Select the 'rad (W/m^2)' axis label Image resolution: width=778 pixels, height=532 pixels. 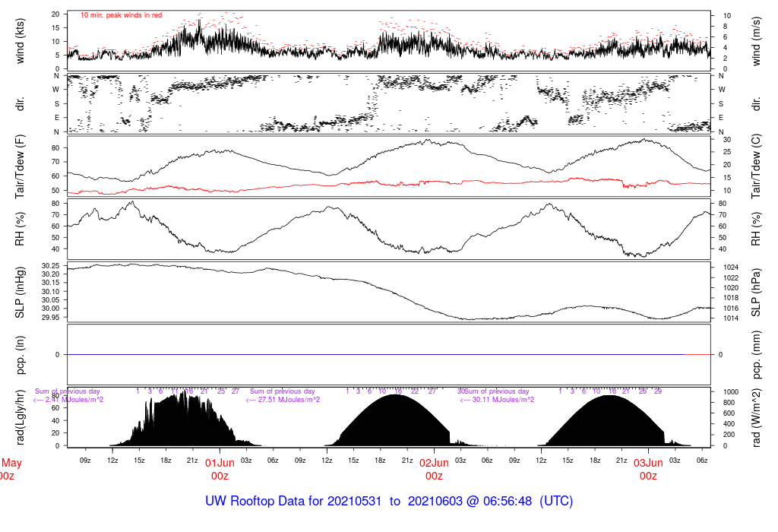[x=756, y=417]
